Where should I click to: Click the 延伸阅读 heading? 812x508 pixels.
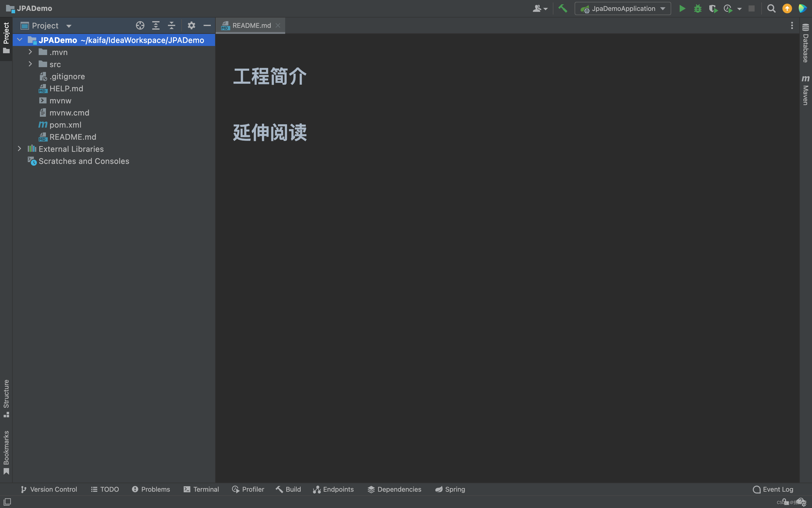(x=270, y=132)
